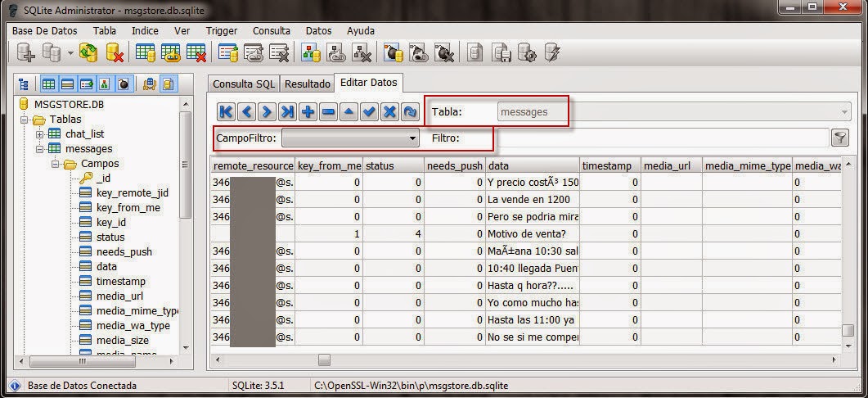Collapse the Tablas tree node
Screen dimensions: 868x398
[x=24, y=120]
